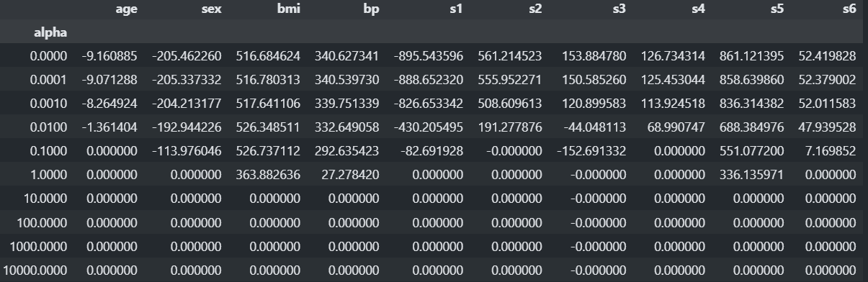868x282 pixels.
Task: Select row index 0.0000
Action: [x=49, y=55]
